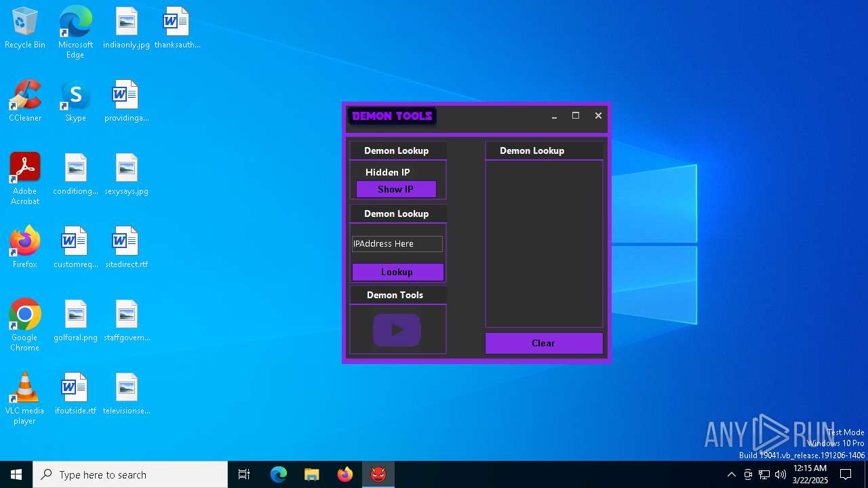Open Microsoft Edge from the taskbar
The height and width of the screenshot is (488, 868).
pyautogui.click(x=279, y=474)
